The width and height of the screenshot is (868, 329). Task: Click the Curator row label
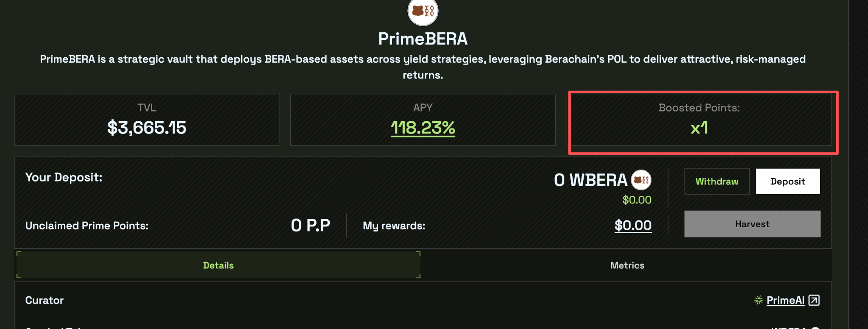click(x=45, y=300)
